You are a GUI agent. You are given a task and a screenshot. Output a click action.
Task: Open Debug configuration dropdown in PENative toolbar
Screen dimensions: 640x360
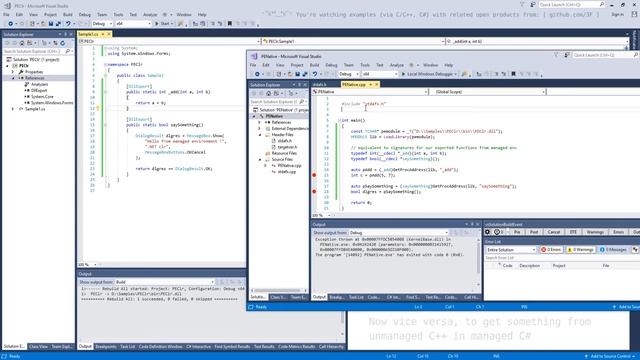point(349,74)
